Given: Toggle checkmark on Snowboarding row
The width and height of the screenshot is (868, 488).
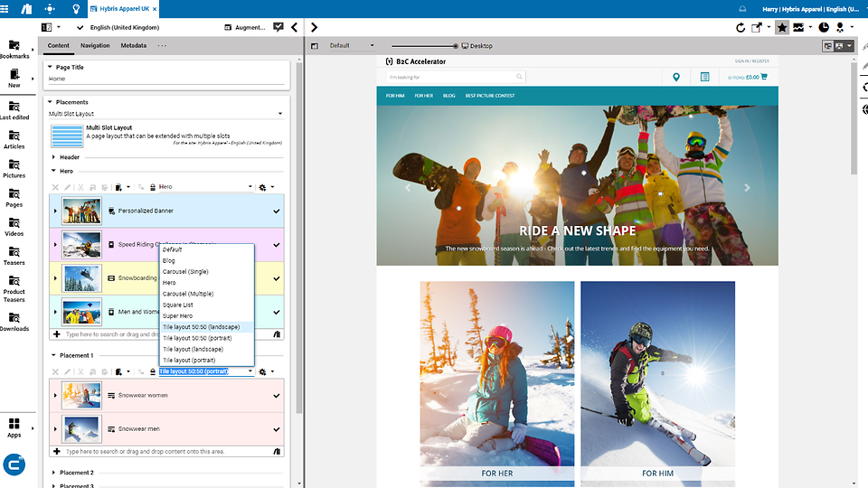Looking at the screenshot, I should 277,278.
